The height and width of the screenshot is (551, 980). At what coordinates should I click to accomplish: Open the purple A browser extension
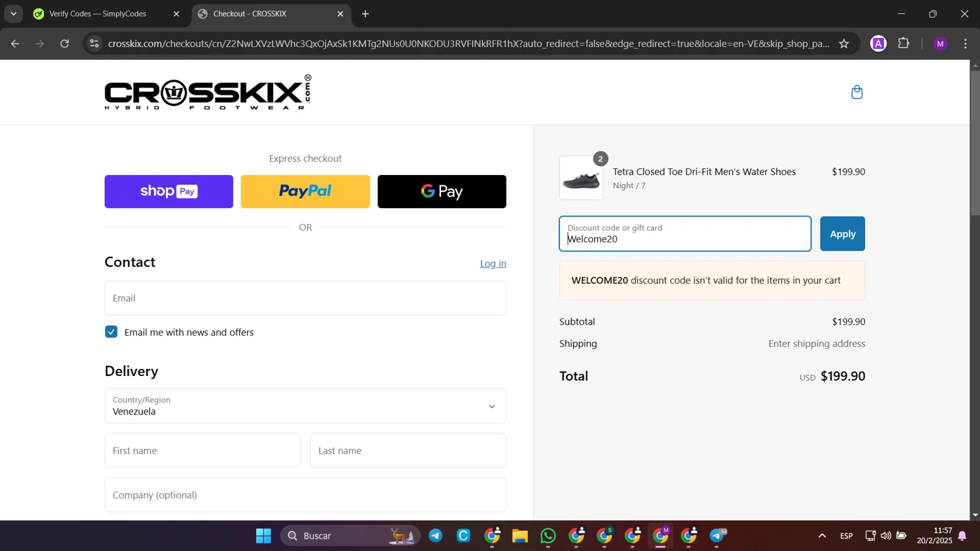coord(879,44)
